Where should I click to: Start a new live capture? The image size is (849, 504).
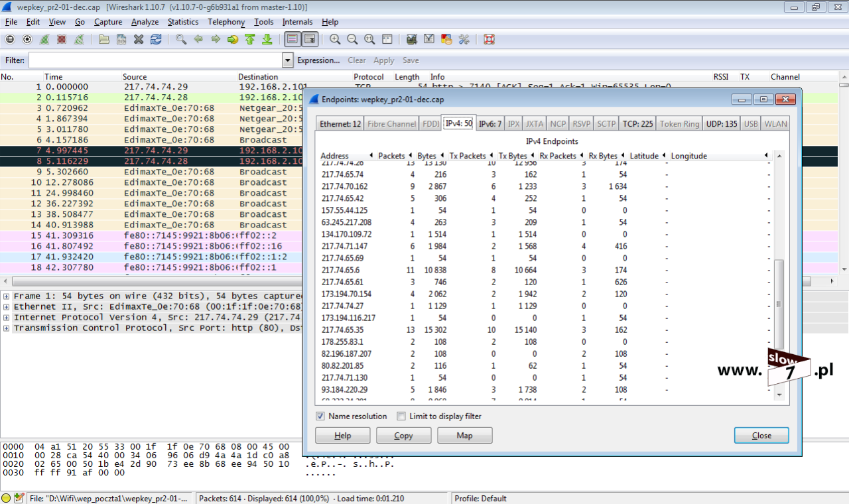pyautogui.click(x=44, y=39)
